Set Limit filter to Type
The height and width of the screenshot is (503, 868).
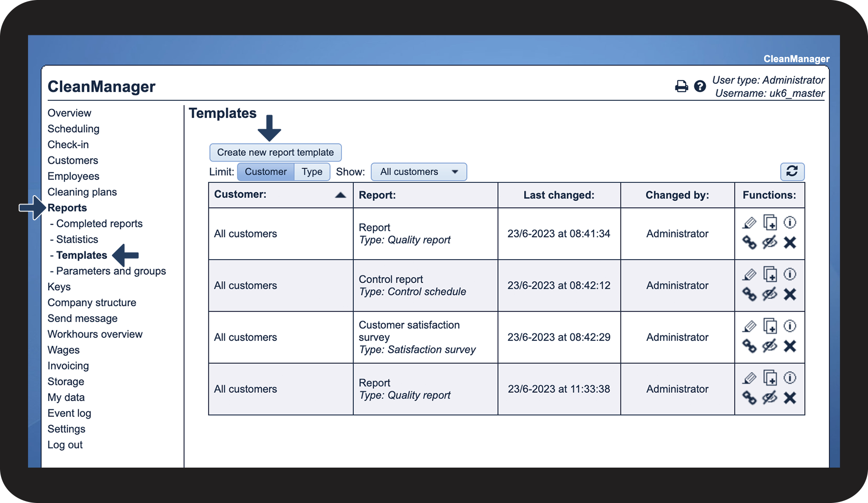(x=312, y=172)
